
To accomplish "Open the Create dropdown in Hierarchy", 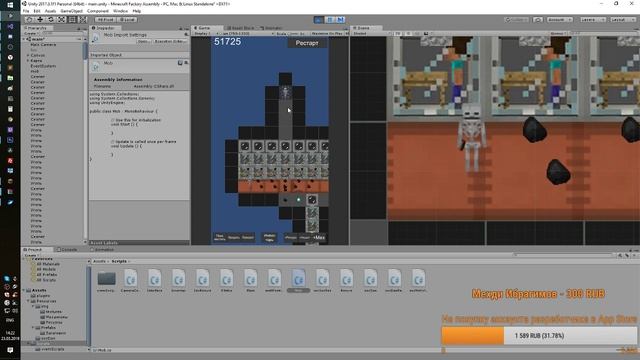I will click(x=30, y=33).
